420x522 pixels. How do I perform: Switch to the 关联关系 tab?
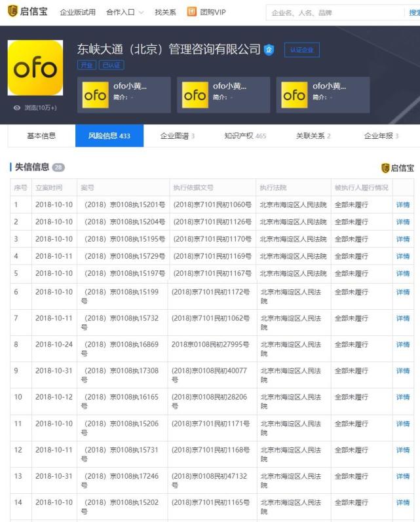pos(313,136)
